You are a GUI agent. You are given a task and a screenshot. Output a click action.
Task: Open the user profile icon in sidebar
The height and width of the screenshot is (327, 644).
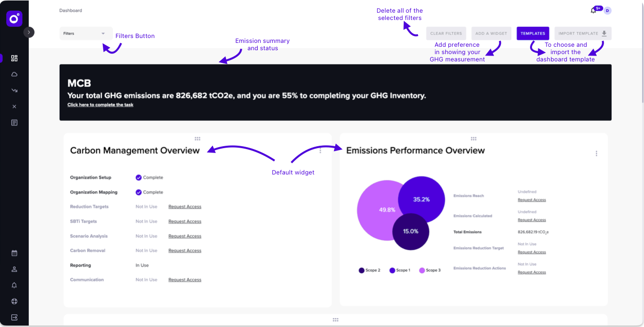[x=14, y=269]
